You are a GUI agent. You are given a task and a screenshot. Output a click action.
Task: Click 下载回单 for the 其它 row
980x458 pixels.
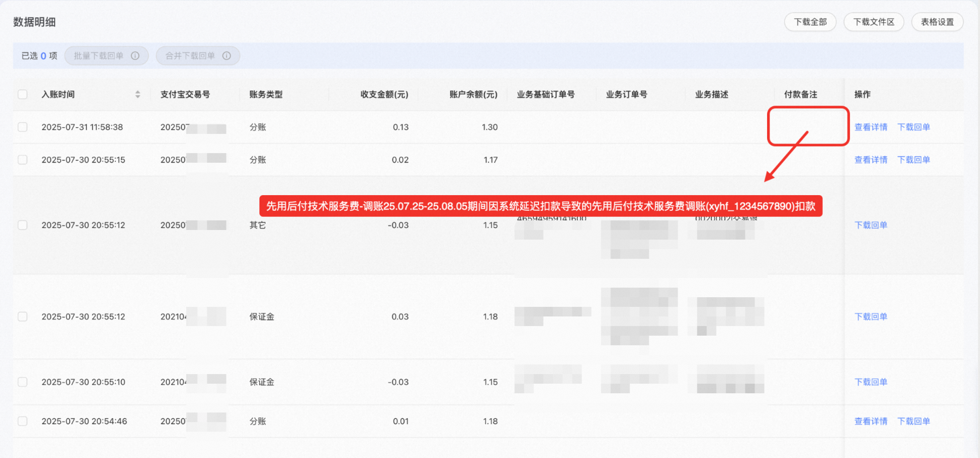(871, 225)
